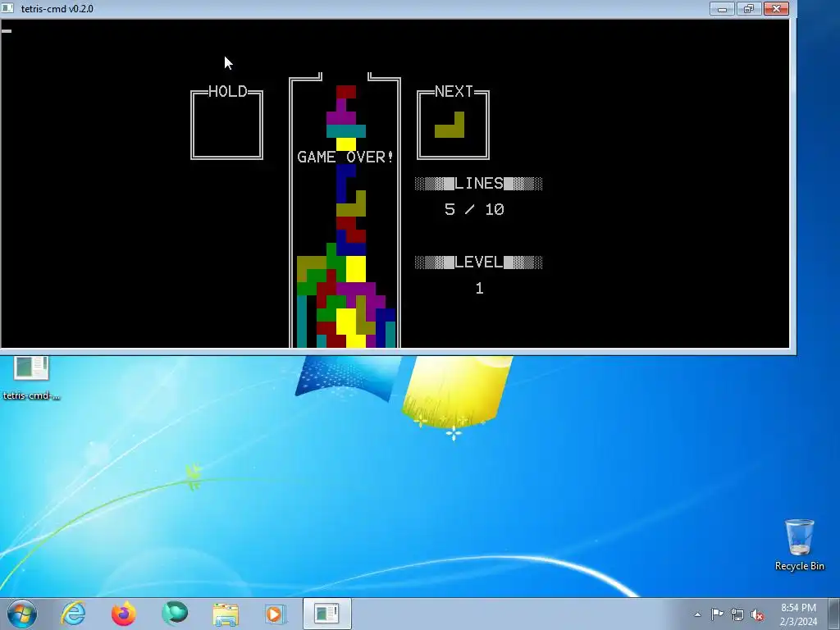Viewport: 840px width, 630px height.
Task: Select the tetris-cmd desktop shortcut icon
Action: coord(31,377)
